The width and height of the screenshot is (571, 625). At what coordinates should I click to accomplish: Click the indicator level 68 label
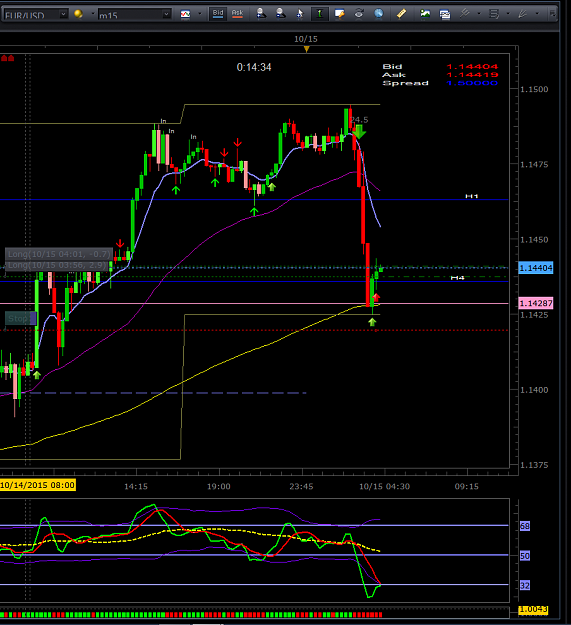click(x=525, y=526)
